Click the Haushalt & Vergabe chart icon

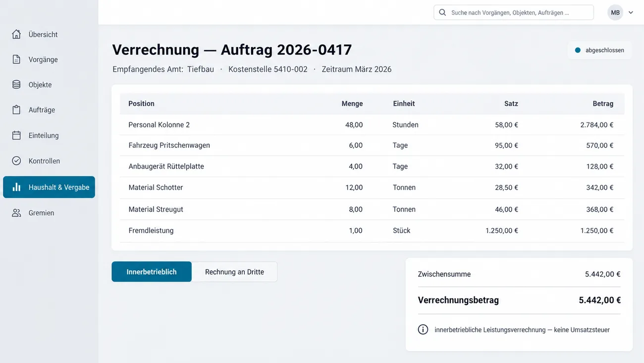16,187
